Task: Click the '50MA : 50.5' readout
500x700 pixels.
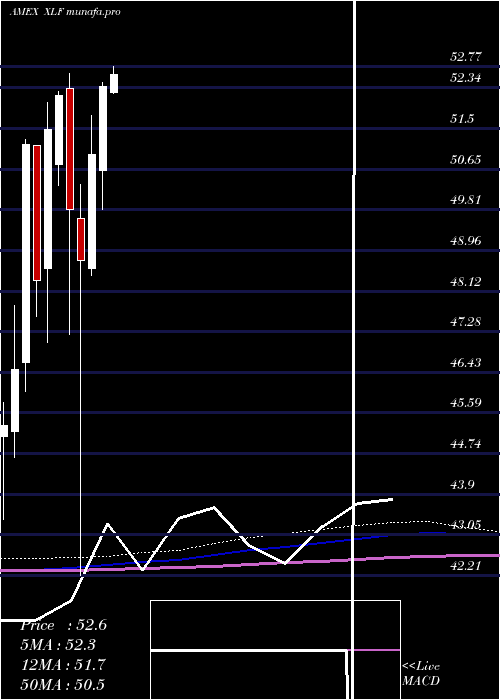Action: (x=63, y=684)
